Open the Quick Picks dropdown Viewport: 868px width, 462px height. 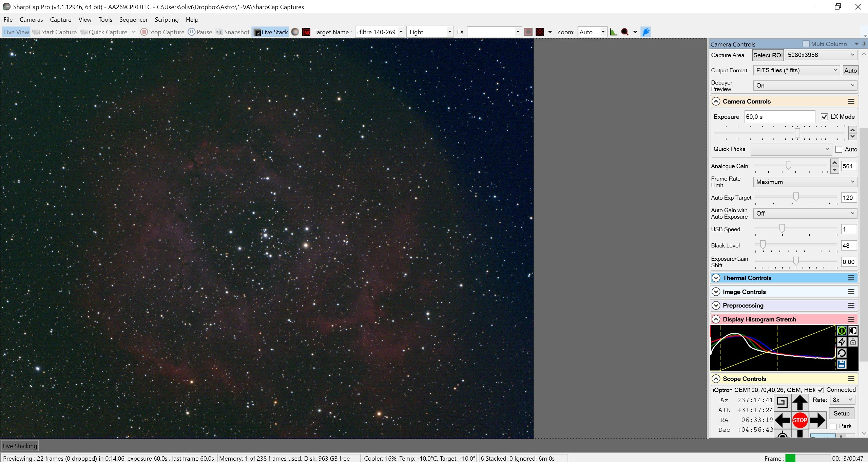791,149
